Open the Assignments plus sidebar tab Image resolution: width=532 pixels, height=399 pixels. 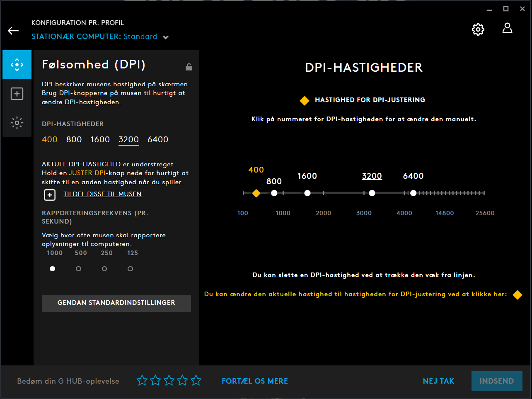pos(17,94)
